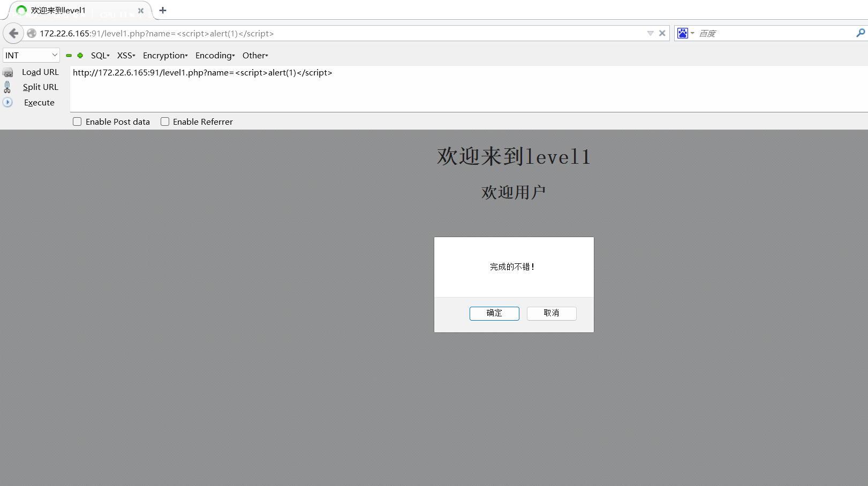The height and width of the screenshot is (486, 868).
Task: Click the Execute button label
Action: [x=39, y=102]
